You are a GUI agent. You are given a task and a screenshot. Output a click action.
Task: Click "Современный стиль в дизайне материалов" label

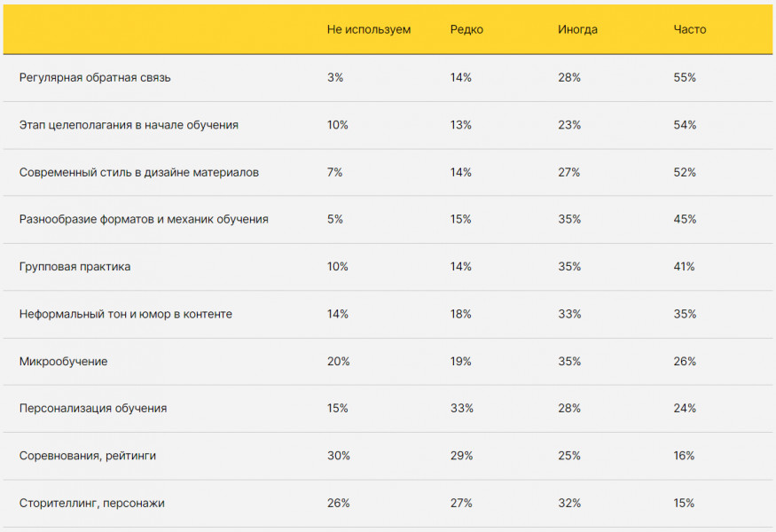tap(139, 172)
